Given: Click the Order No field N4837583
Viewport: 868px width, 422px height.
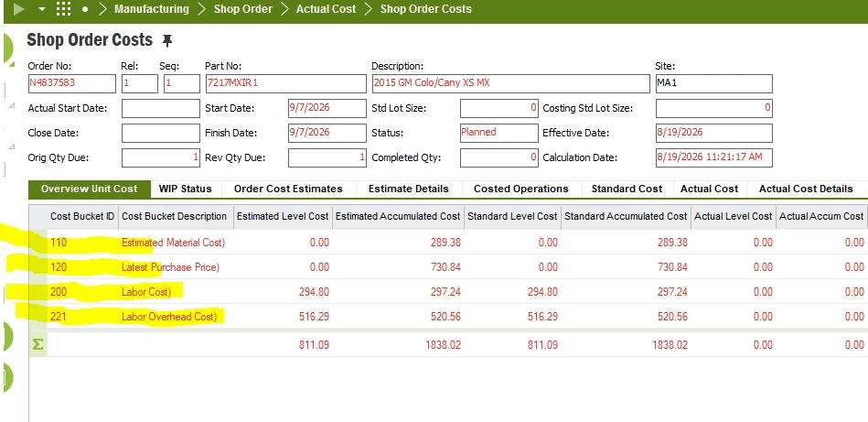Looking at the screenshot, I should click(72, 83).
